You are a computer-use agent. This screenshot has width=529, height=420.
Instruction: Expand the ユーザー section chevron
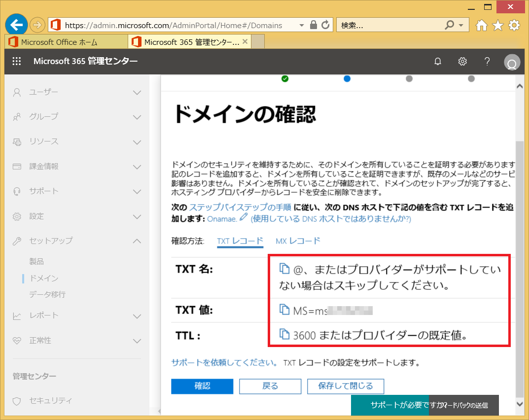point(137,93)
